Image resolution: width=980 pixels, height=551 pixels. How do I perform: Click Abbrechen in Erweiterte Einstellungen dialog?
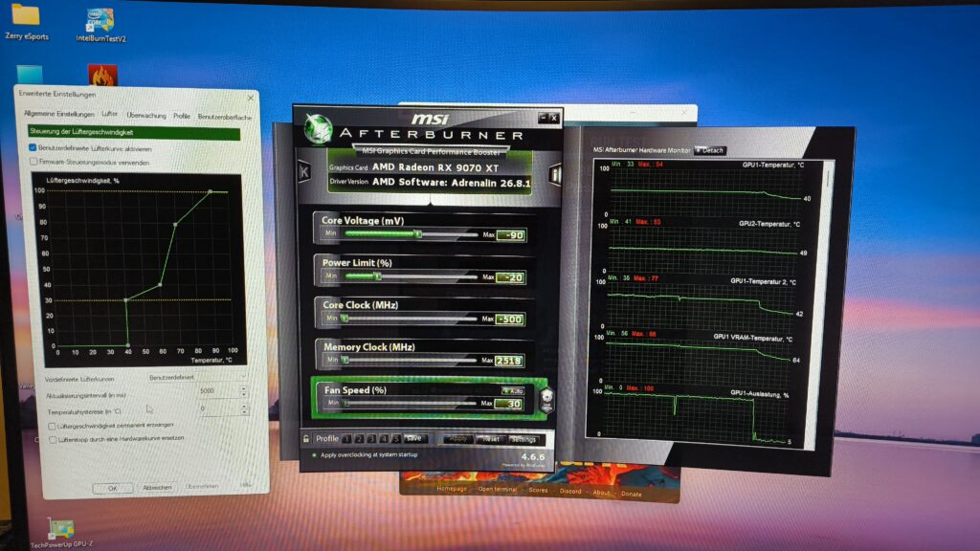157,487
